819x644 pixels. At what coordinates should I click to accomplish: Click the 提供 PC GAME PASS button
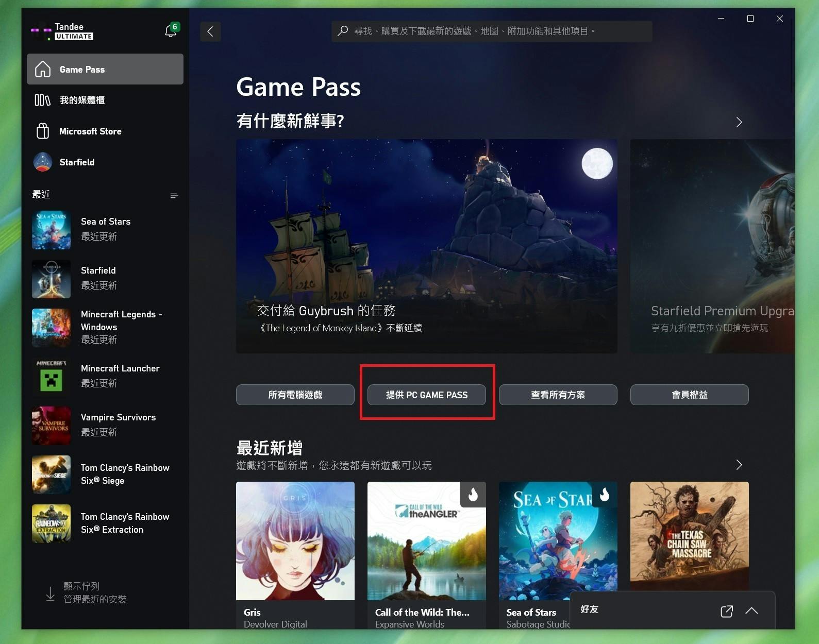427,395
